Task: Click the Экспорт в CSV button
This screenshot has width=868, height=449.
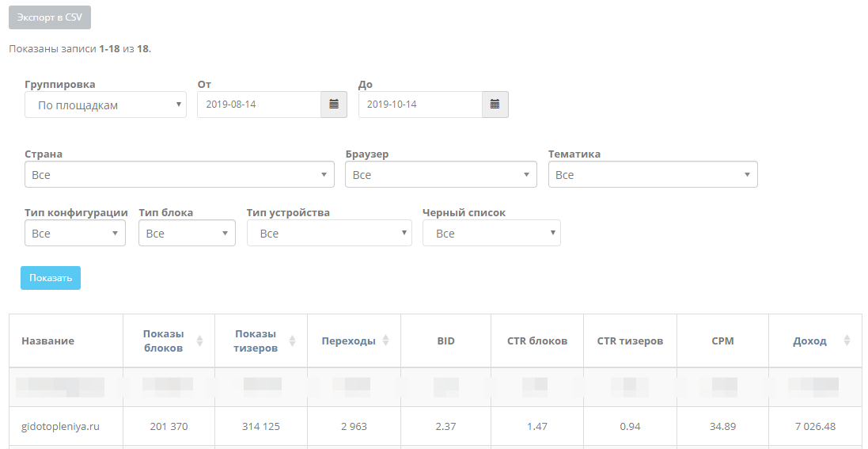Action: pyautogui.click(x=50, y=17)
